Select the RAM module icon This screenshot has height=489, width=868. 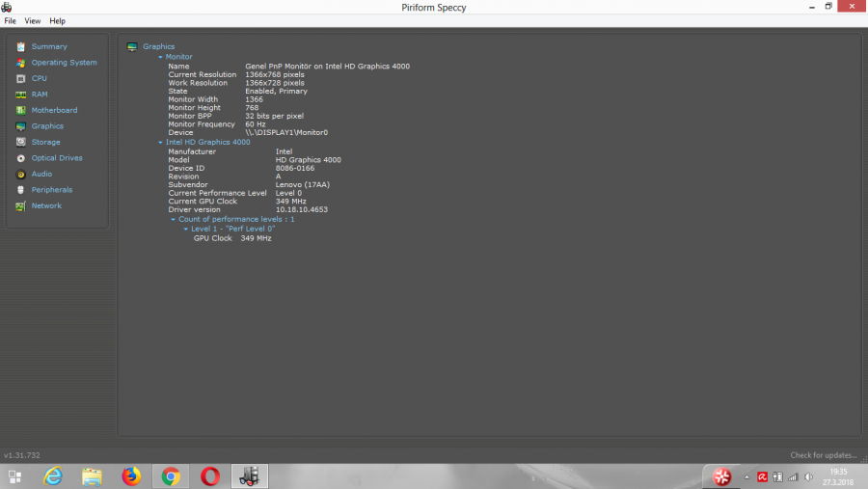pos(20,95)
